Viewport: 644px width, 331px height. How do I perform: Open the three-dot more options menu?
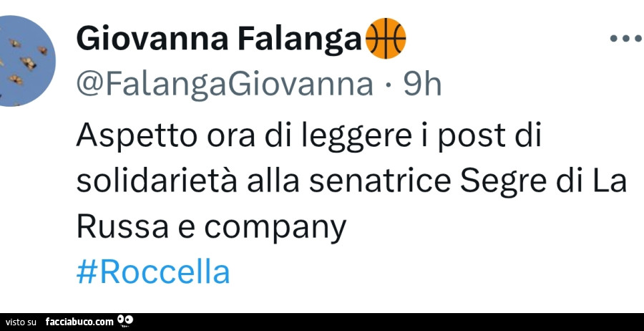(625, 39)
